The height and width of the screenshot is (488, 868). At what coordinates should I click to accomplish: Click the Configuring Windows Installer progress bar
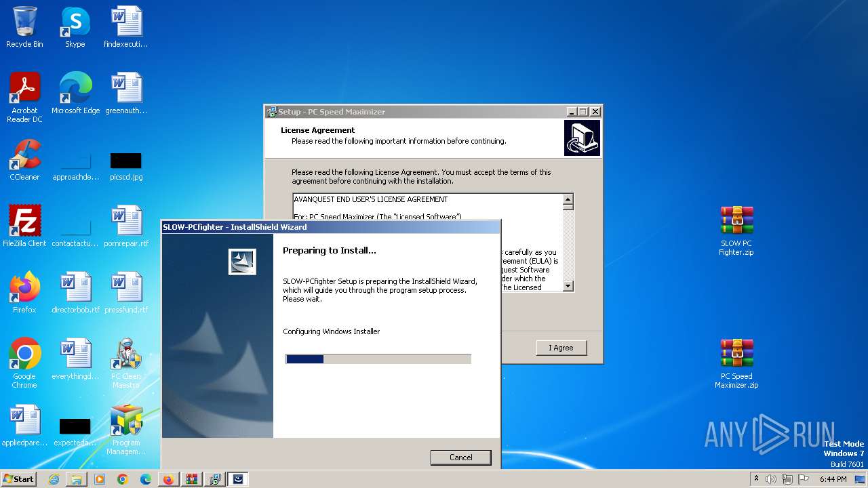click(378, 359)
